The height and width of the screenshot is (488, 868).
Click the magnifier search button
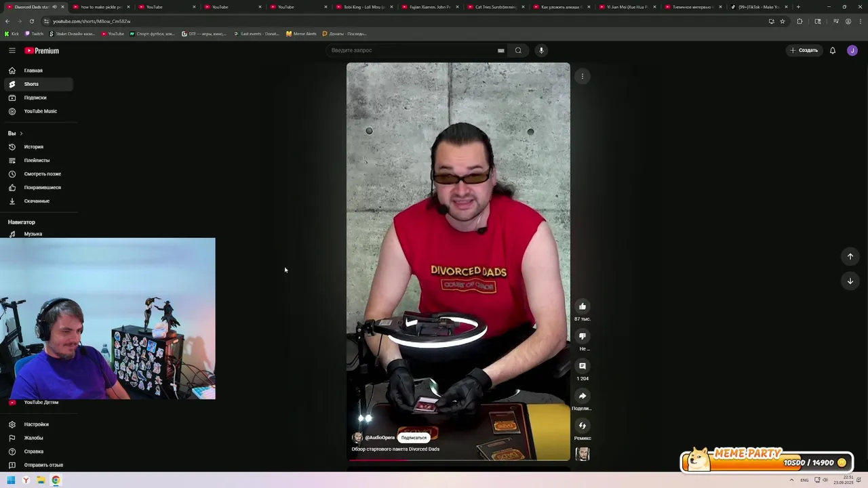518,50
